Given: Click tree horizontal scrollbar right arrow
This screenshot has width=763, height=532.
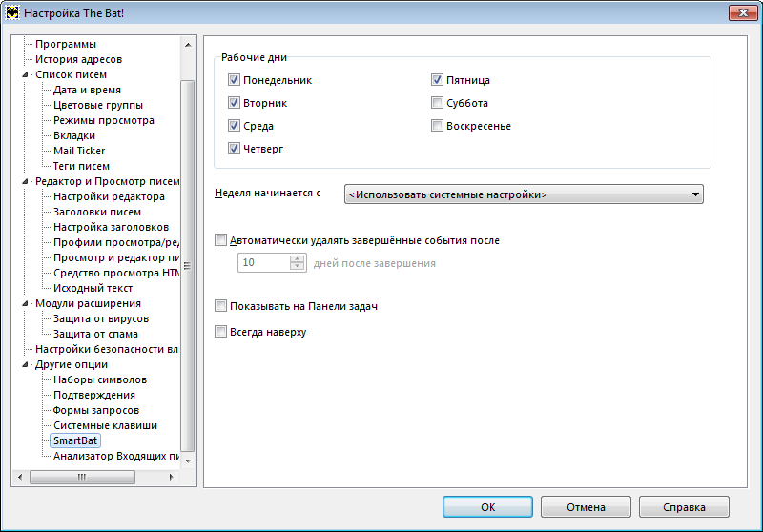Looking at the screenshot, I should click(172, 477).
